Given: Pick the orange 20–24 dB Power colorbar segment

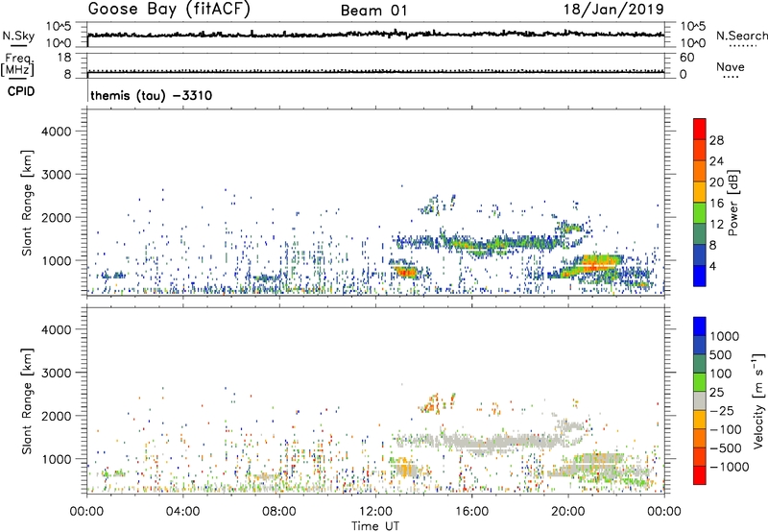Looking at the screenshot, I should pos(700,171).
